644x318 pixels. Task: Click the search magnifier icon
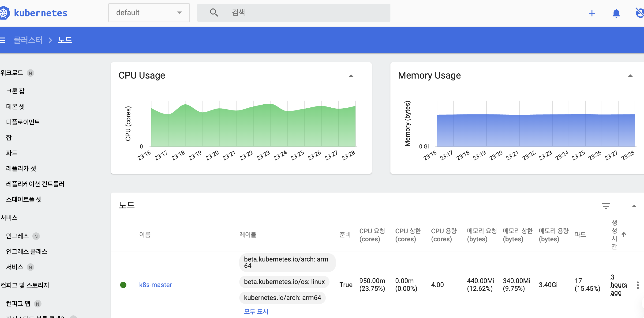pyautogui.click(x=214, y=12)
